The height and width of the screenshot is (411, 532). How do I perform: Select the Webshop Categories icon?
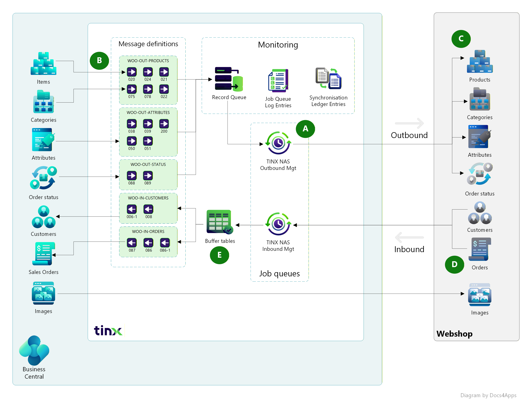[x=480, y=99]
